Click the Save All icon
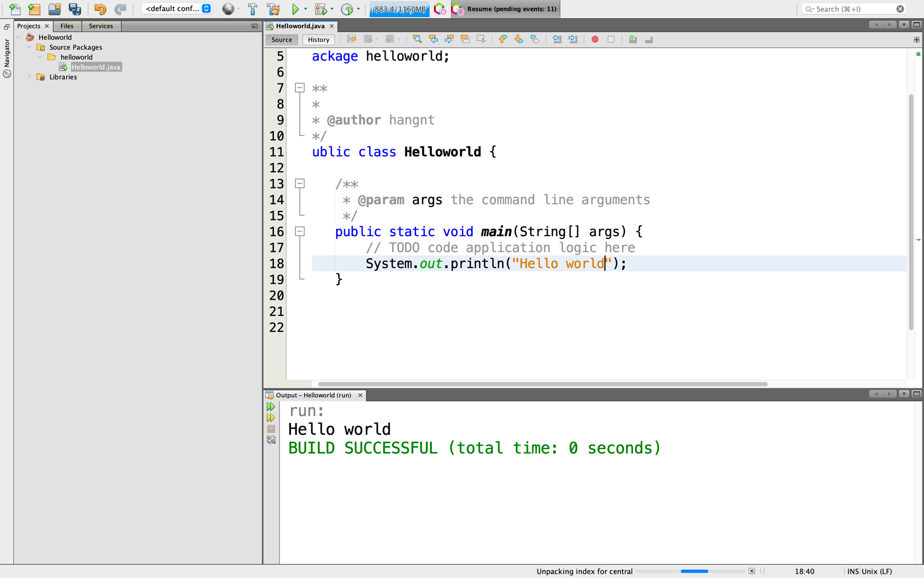The image size is (924, 578). 75,9
